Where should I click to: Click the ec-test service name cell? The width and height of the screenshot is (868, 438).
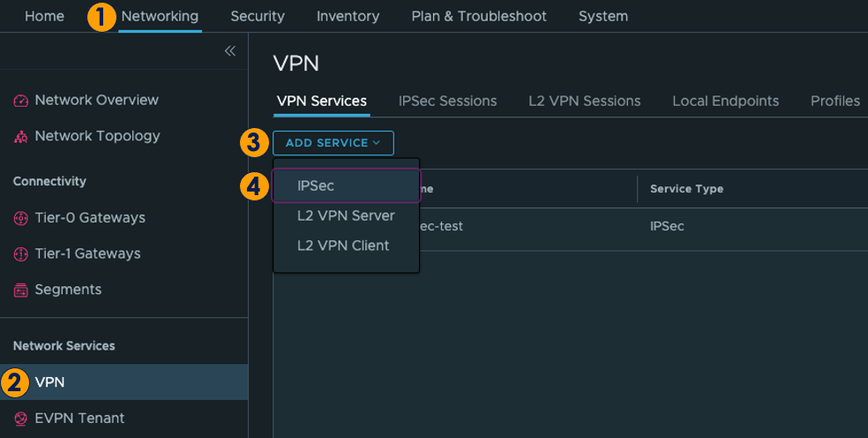coord(441,226)
